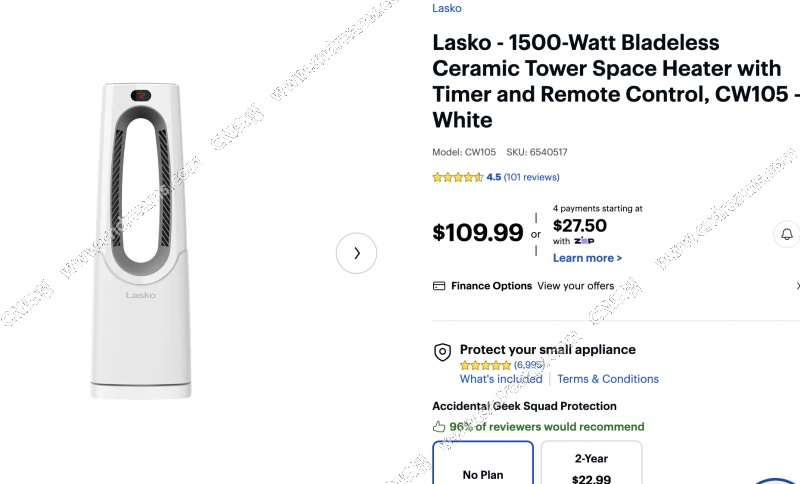The height and width of the screenshot is (484, 800).
Task: Open the What's included link
Action: (x=501, y=379)
